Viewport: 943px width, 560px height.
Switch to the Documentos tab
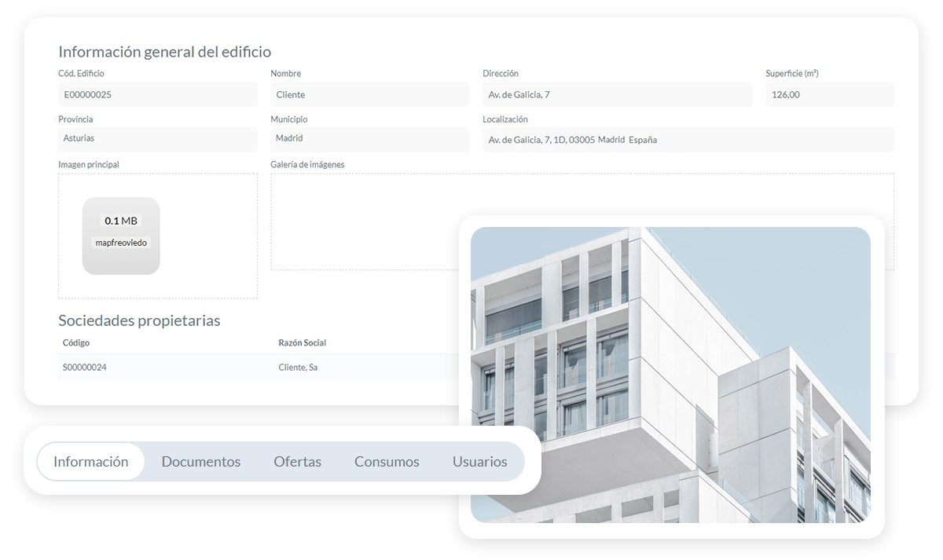click(x=201, y=462)
